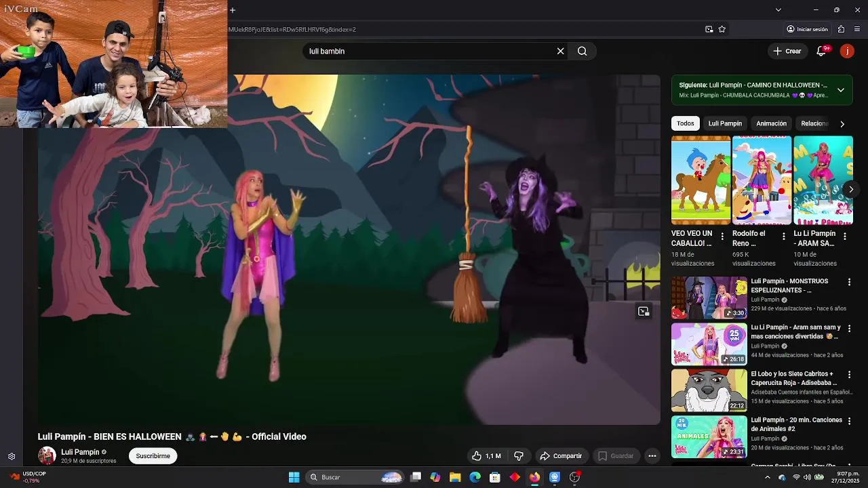Image resolution: width=868 pixels, height=488 pixels.
Task: Click the Crear button
Action: [787, 51]
